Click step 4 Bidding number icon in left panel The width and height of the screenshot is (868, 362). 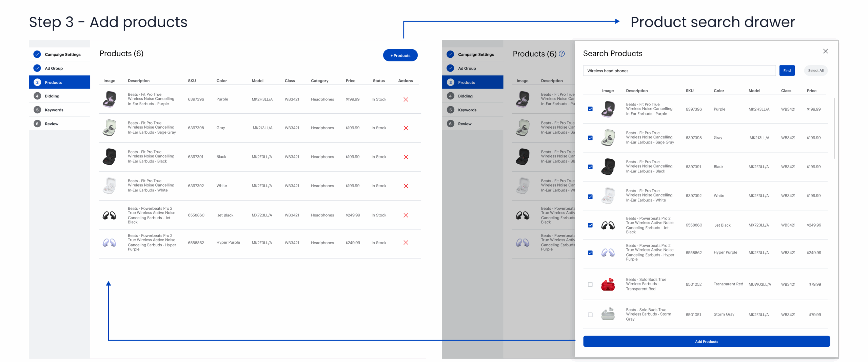coord(37,96)
